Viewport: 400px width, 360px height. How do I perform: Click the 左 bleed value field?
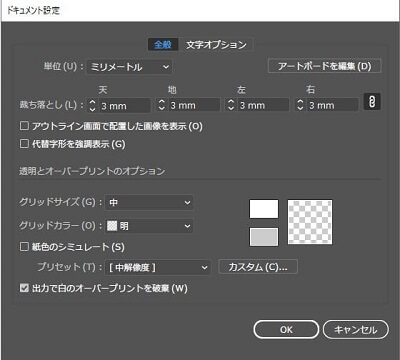pyautogui.click(x=263, y=105)
